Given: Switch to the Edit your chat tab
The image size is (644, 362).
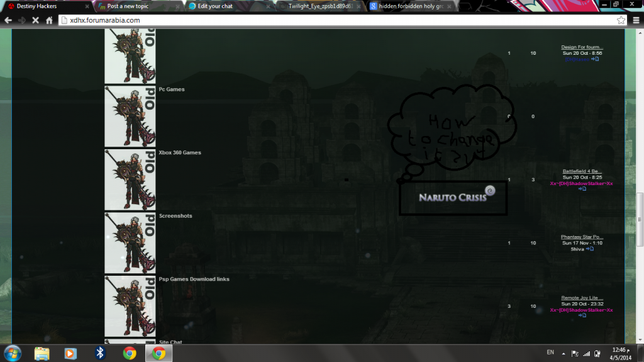Looking at the screenshot, I should point(229,6).
